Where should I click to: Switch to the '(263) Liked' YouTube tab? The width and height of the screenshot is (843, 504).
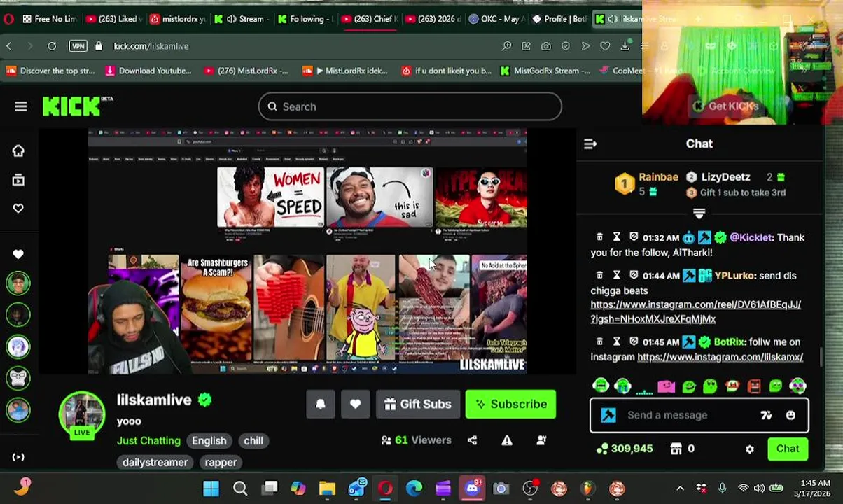tap(114, 19)
